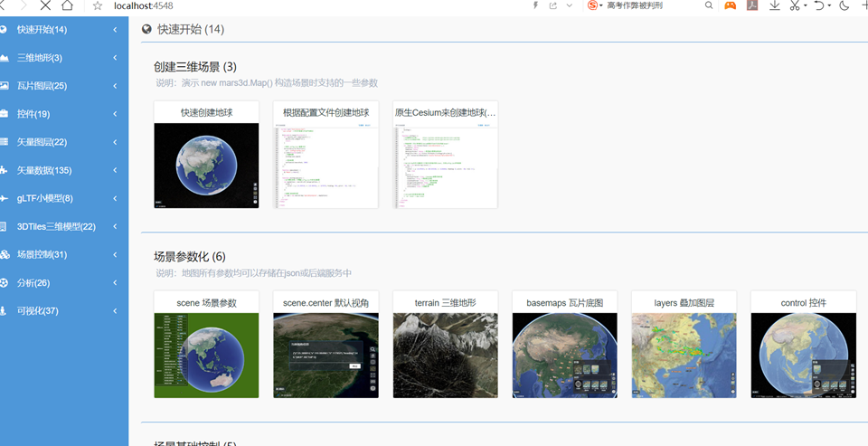Click the undo restore-tab icon

[x=819, y=5]
